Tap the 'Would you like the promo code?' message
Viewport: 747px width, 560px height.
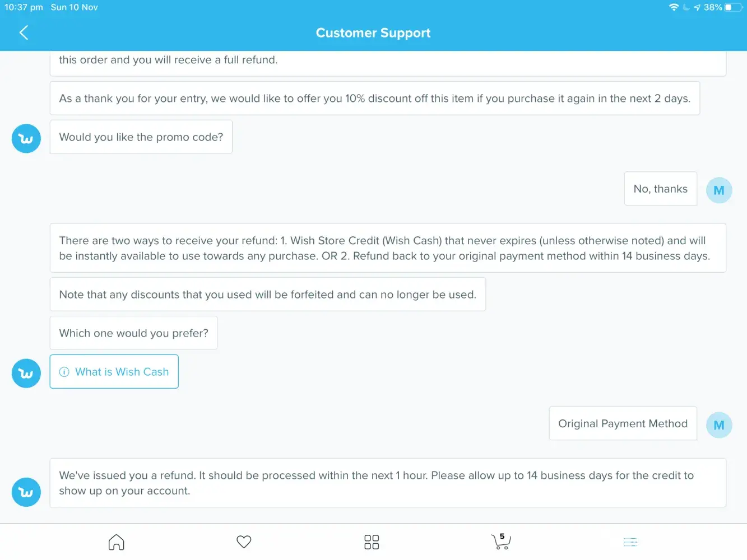pos(141,137)
